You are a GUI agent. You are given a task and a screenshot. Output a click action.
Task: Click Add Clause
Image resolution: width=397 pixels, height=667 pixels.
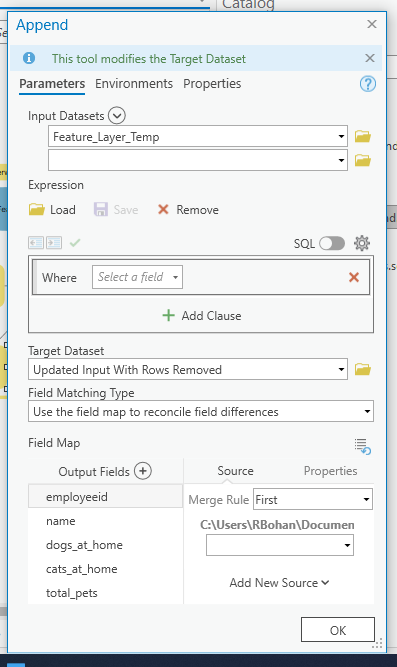click(x=202, y=316)
